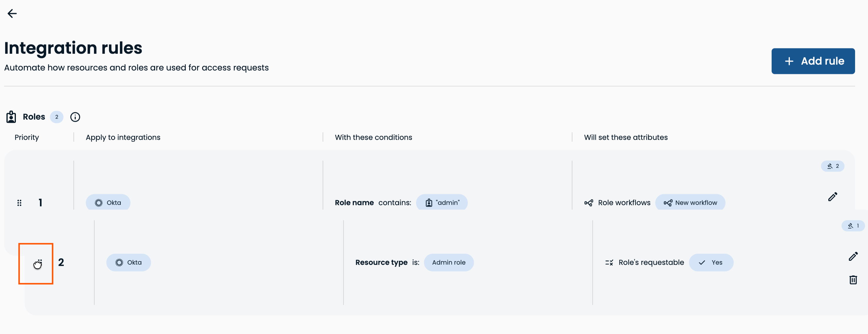The image size is (868, 334).
Task: Select the Okta chip in rule 1
Action: click(x=108, y=203)
